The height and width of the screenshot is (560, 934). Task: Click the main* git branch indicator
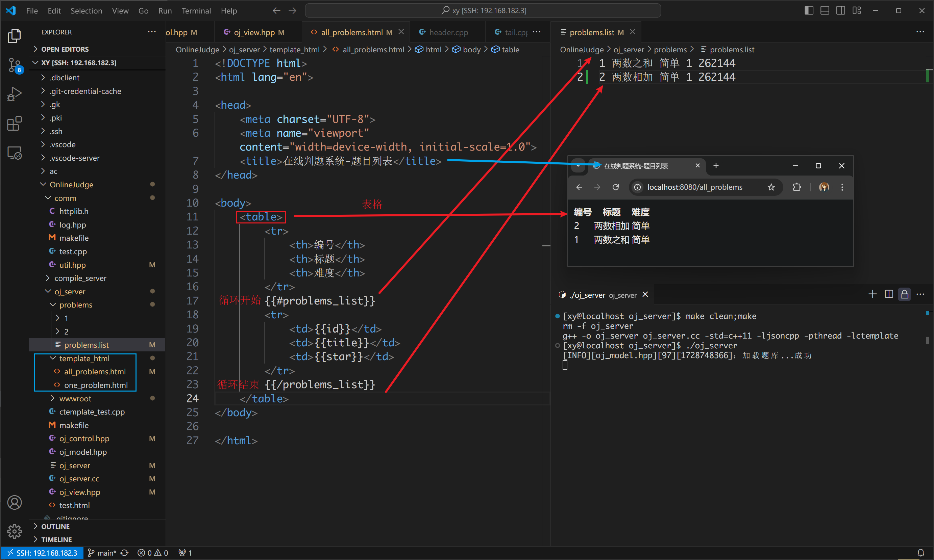tap(103, 553)
